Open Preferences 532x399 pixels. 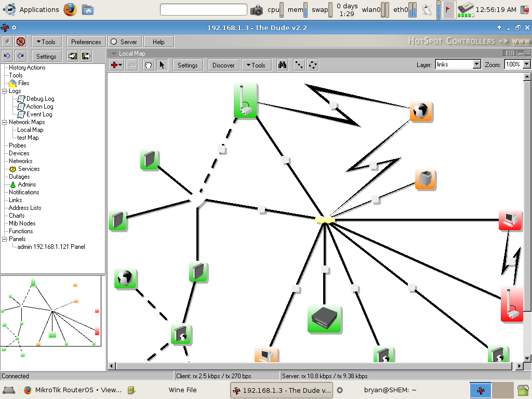click(x=86, y=42)
